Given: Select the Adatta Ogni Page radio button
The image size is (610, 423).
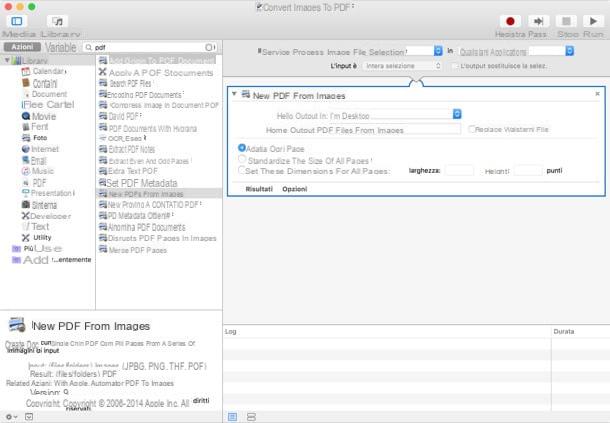Looking at the screenshot, I should click(x=242, y=148).
